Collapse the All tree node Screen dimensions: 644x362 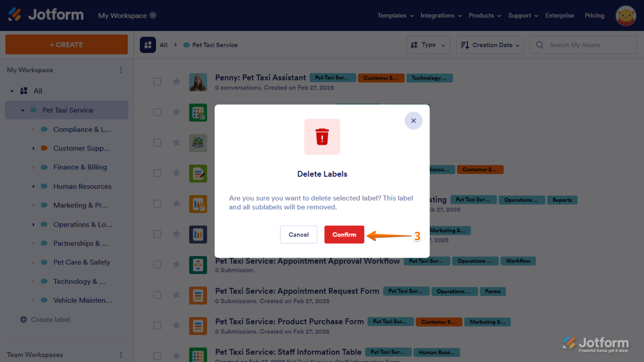(12, 91)
